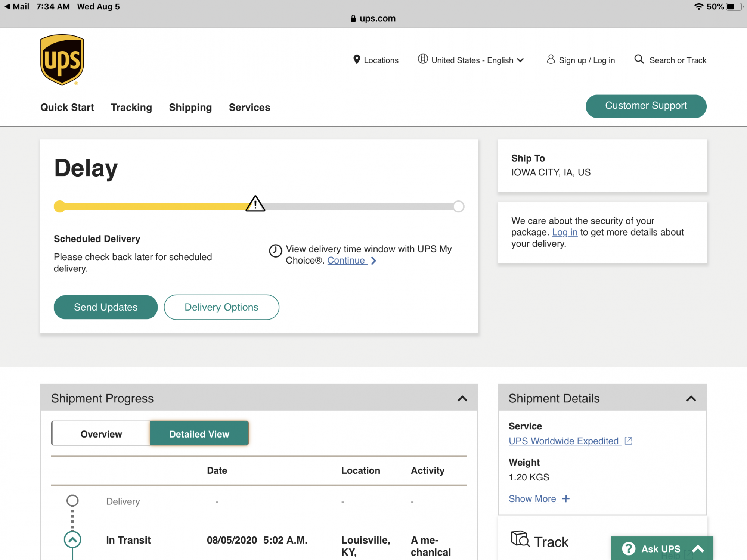The width and height of the screenshot is (747, 560).
Task: Tap the battery status indicator
Action: (734, 6)
